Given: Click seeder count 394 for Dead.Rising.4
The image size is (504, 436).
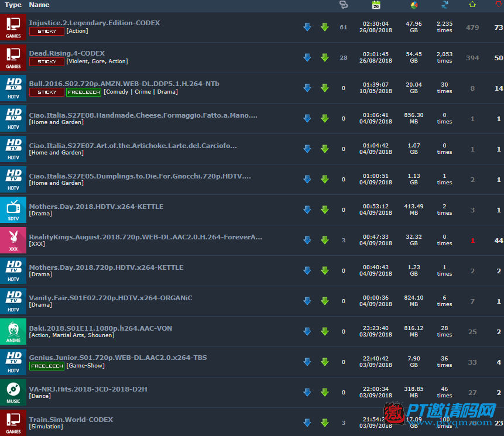Looking at the screenshot, I should 472,58.
